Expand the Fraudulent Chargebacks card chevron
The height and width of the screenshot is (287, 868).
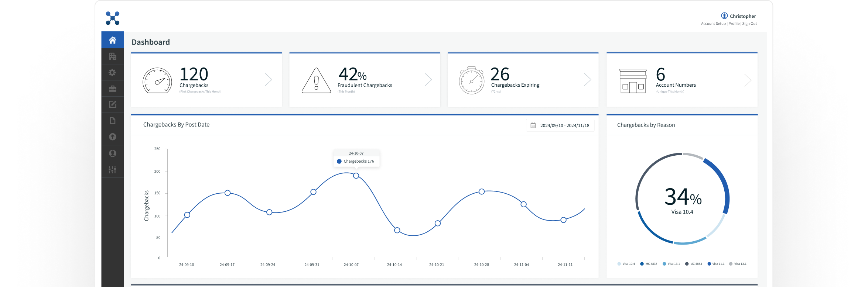pyautogui.click(x=428, y=80)
